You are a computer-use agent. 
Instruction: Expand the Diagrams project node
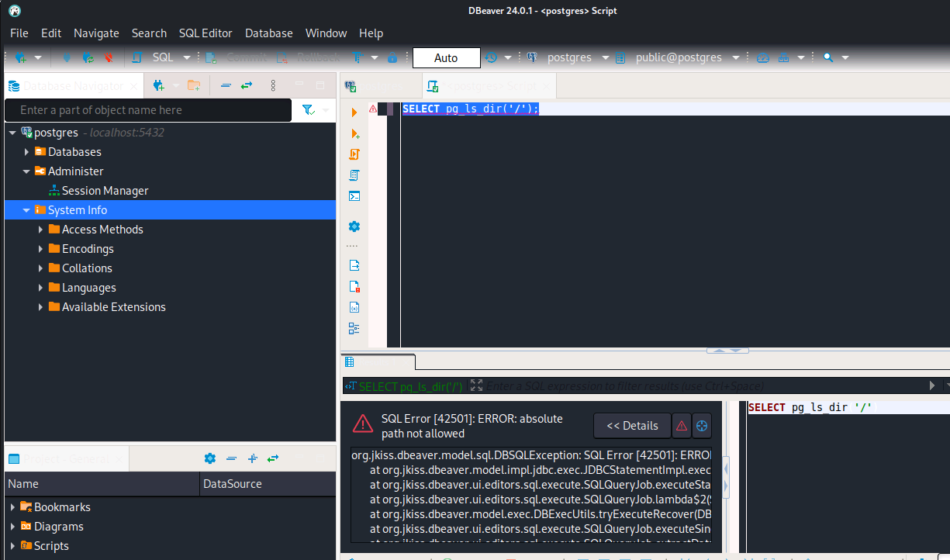pyautogui.click(x=12, y=527)
